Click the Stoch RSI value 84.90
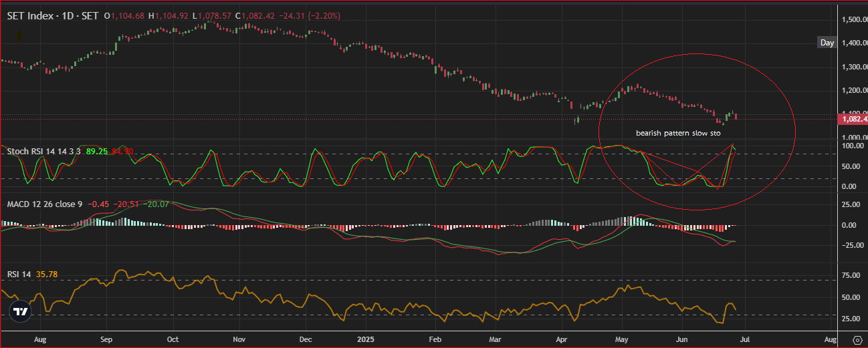Screen dimensions: 868x348 pyautogui.click(x=123, y=152)
